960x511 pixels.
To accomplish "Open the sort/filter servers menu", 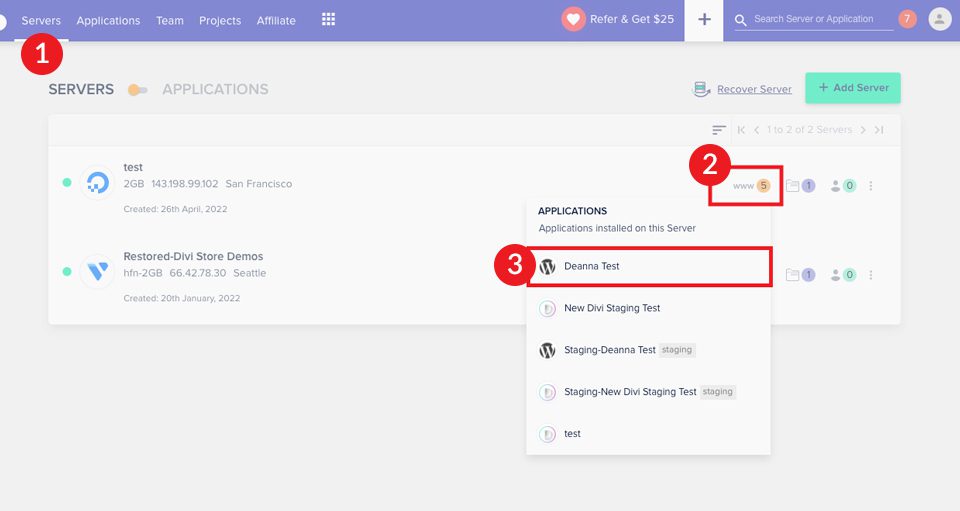I will [719, 130].
